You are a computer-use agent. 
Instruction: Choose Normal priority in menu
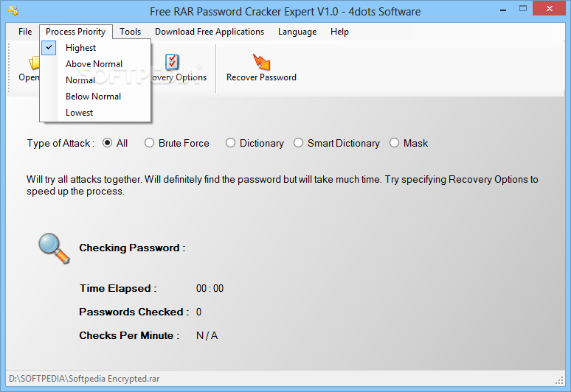tap(95, 80)
